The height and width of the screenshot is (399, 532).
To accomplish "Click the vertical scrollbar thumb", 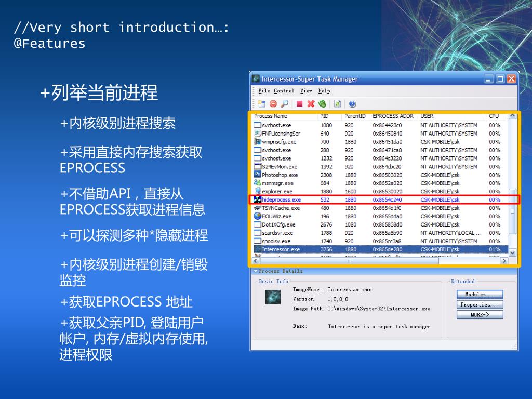I will [513, 211].
